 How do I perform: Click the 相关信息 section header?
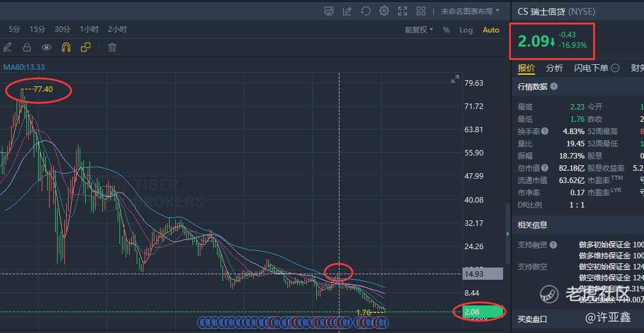532,225
